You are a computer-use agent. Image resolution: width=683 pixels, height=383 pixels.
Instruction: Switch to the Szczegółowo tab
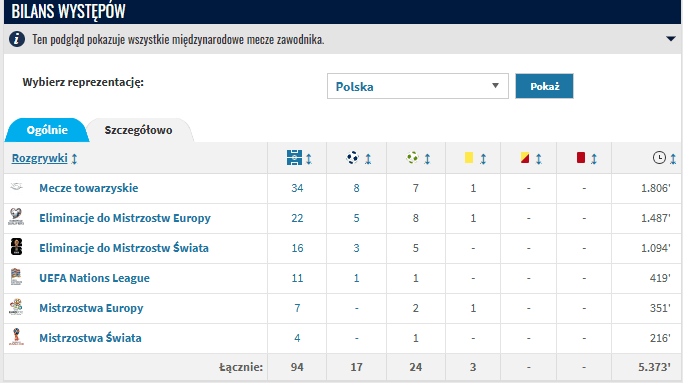[x=139, y=130]
